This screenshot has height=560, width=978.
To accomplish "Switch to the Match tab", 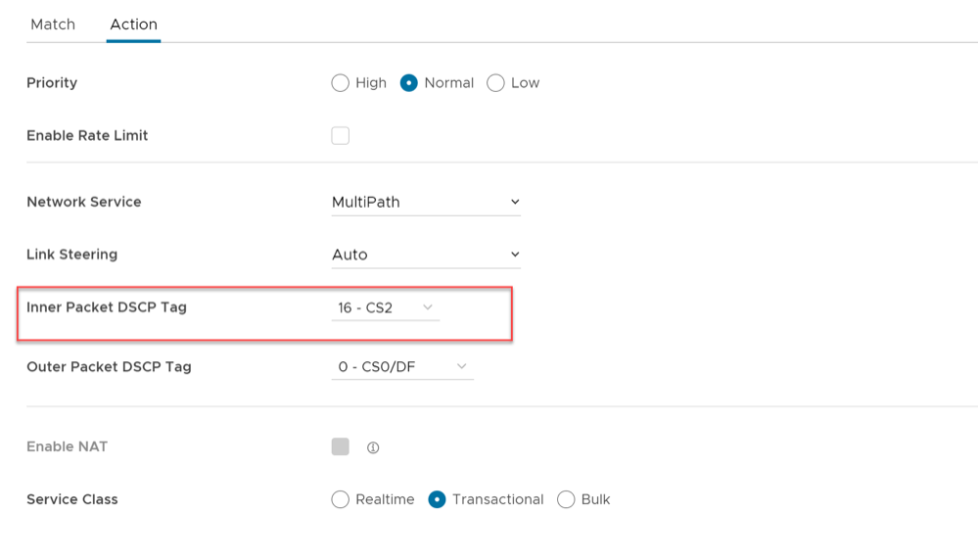I will [x=53, y=24].
